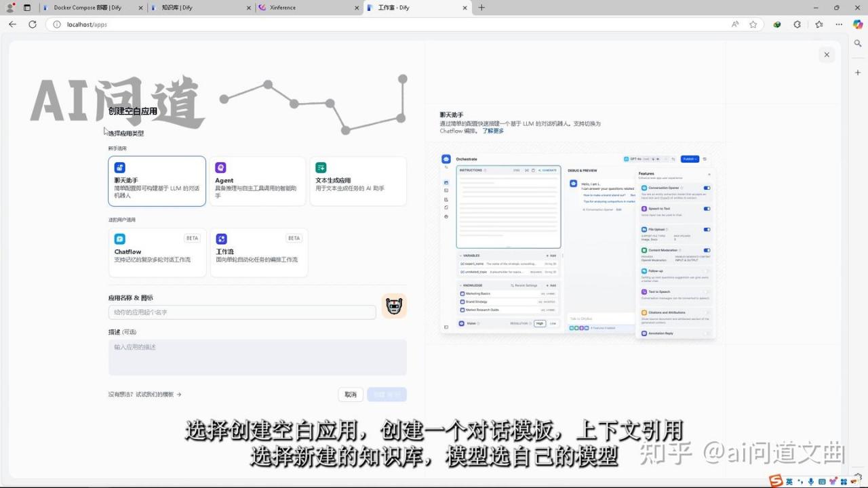This screenshot has width=868, height=488.
Task: Focus the 描述 description text area
Action: (x=258, y=357)
